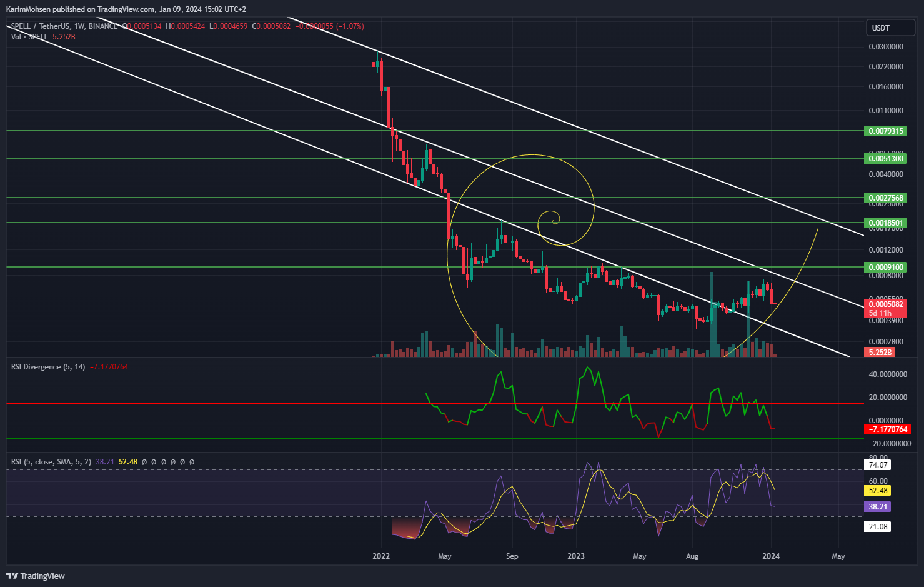
Task: Click the 74.07 RSI axis label
Action: pyautogui.click(x=878, y=464)
